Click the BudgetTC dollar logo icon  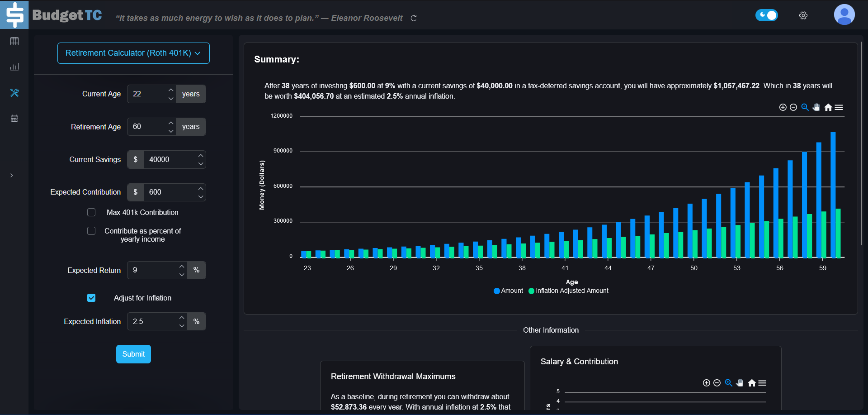point(14,15)
